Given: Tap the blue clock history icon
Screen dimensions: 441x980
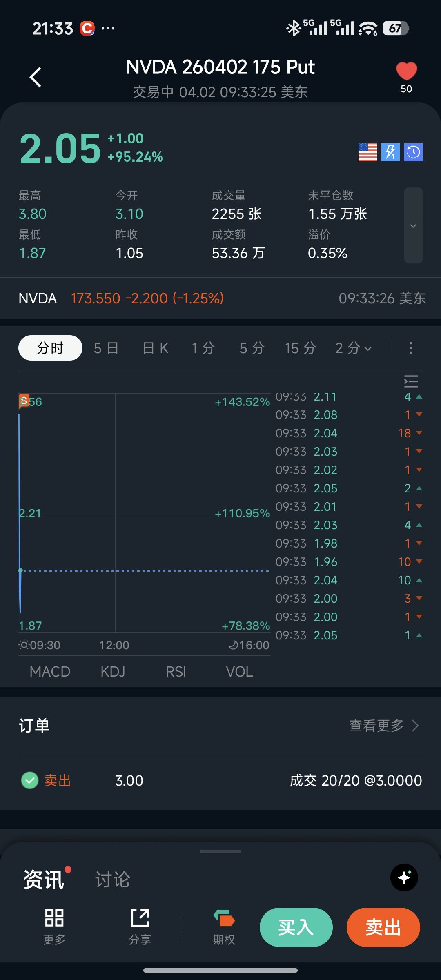Looking at the screenshot, I should (413, 152).
